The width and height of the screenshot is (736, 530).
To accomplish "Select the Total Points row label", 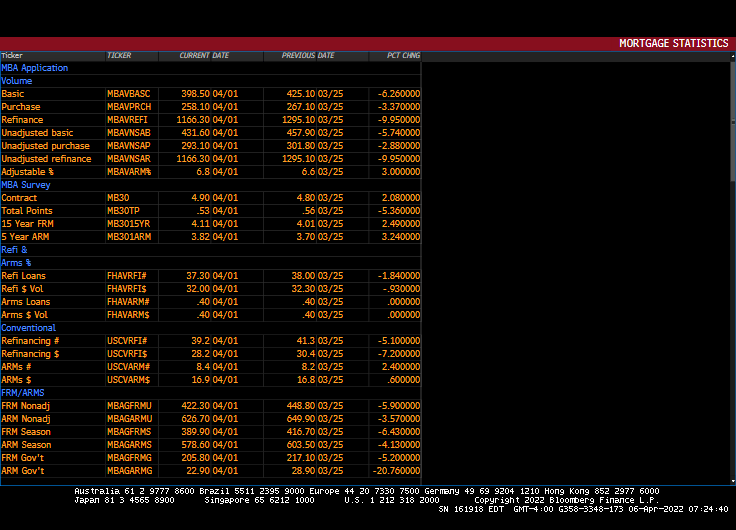I will (26, 211).
